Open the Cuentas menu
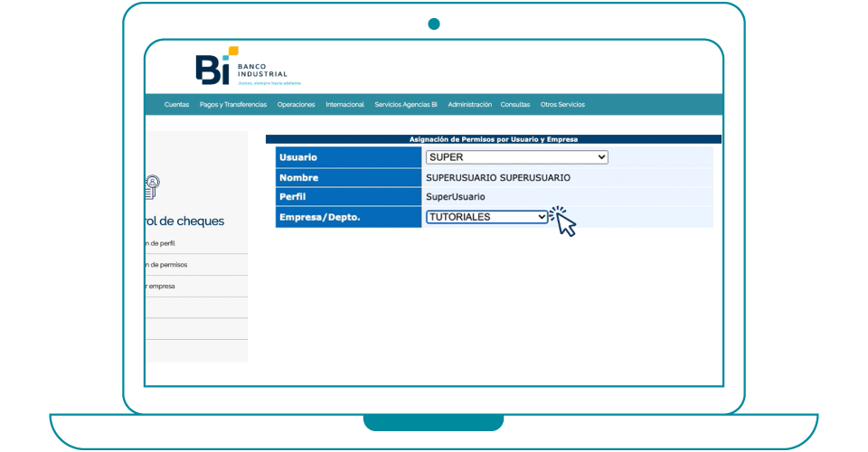This screenshot has height=452, width=868. (176, 105)
